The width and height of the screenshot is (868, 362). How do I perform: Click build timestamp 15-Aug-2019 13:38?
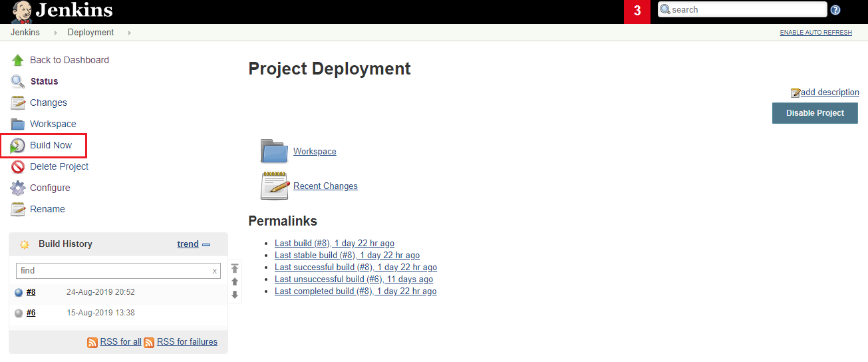[x=100, y=313]
